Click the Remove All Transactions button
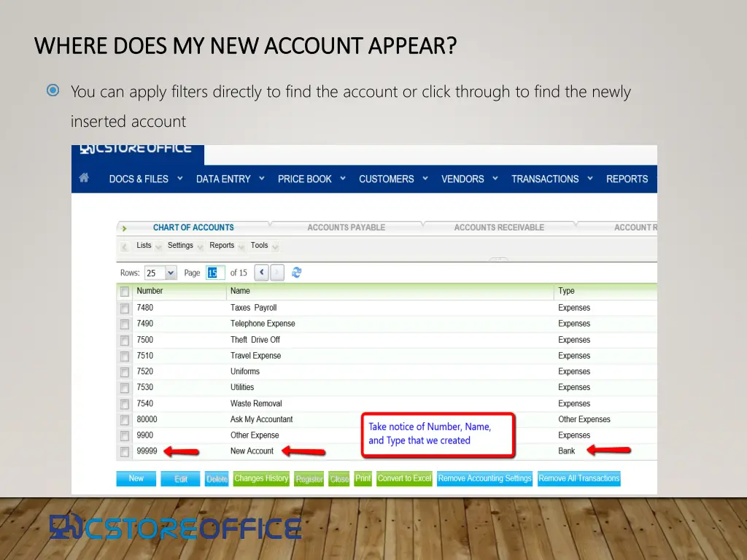 click(x=578, y=479)
